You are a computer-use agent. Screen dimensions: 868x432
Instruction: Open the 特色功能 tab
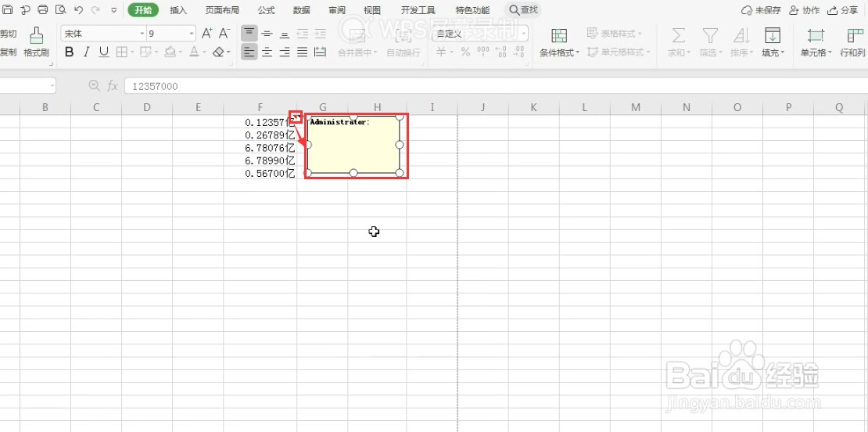tap(472, 10)
